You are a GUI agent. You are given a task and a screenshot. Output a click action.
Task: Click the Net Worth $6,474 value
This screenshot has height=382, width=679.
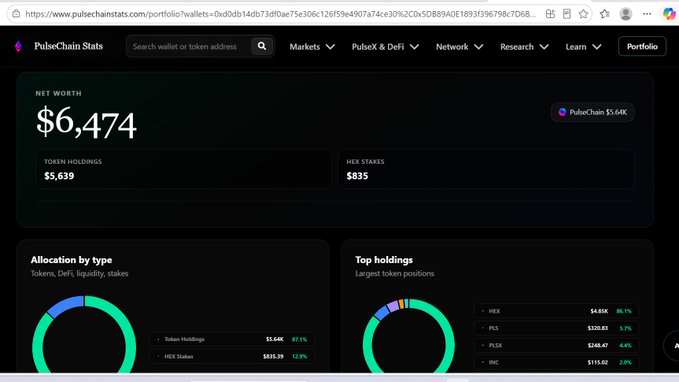coord(86,123)
